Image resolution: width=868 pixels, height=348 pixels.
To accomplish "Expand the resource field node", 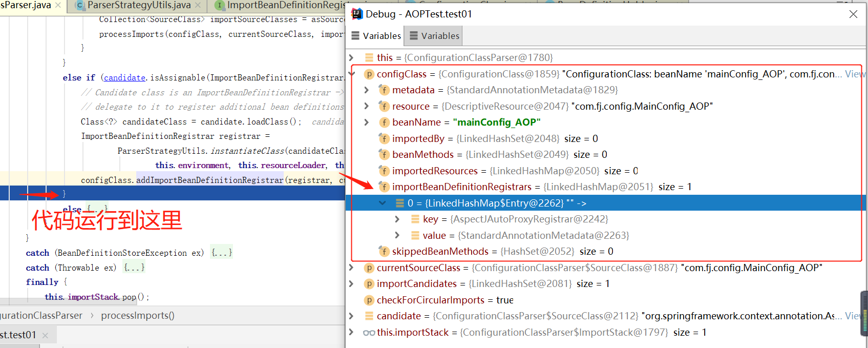I will tap(367, 106).
